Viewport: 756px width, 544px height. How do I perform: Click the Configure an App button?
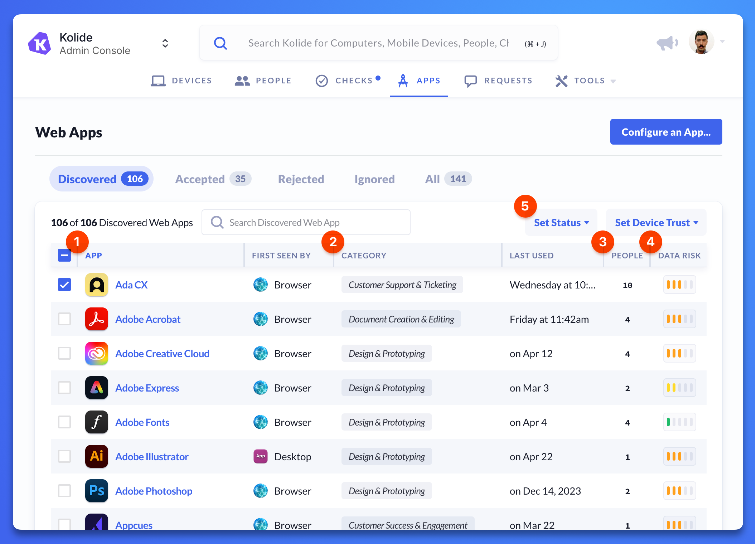pyautogui.click(x=666, y=132)
